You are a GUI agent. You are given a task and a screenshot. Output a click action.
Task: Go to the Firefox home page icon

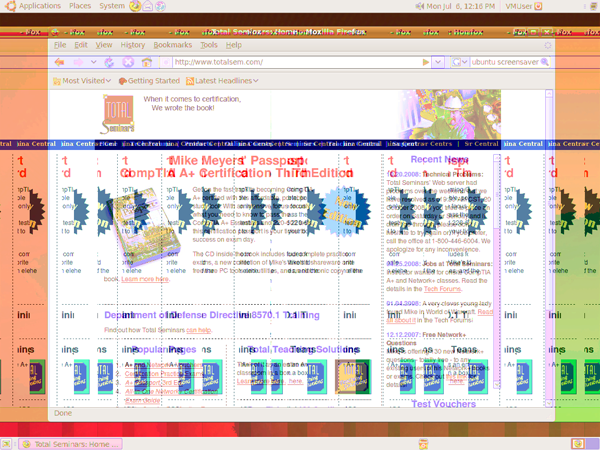click(147, 62)
